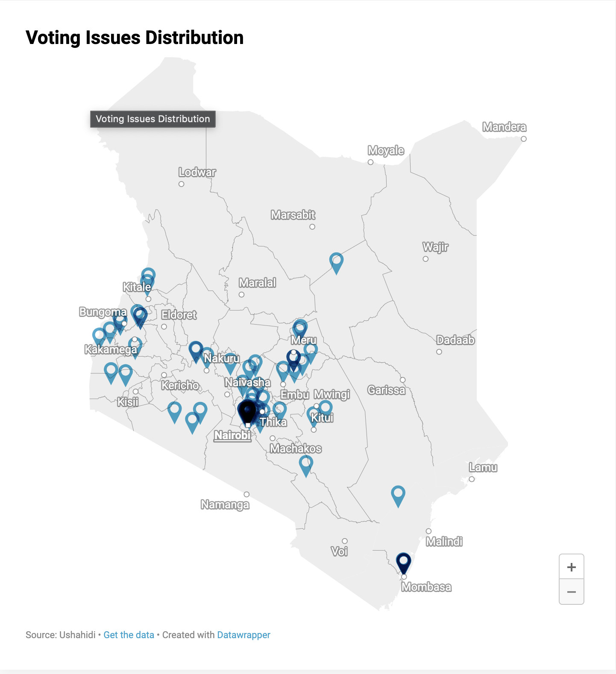Select the dark navy pin north of Embu
This screenshot has height=674, width=616.
[x=293, y=360]
